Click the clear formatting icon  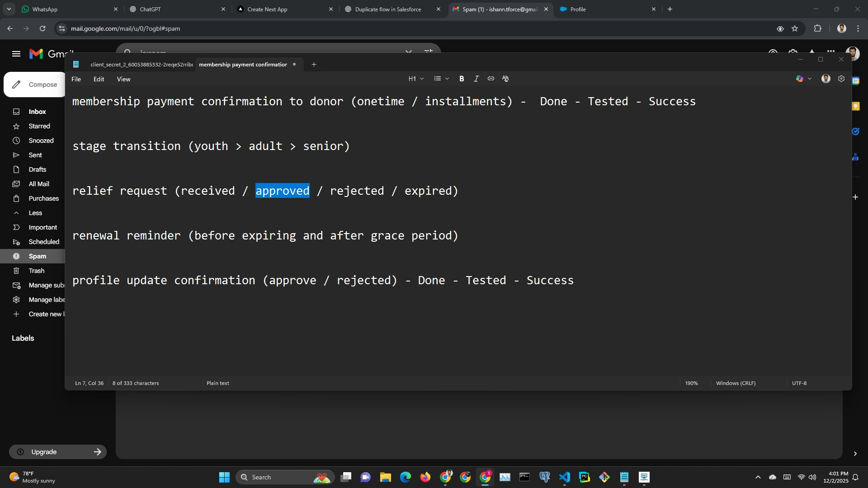pos(505,79)
